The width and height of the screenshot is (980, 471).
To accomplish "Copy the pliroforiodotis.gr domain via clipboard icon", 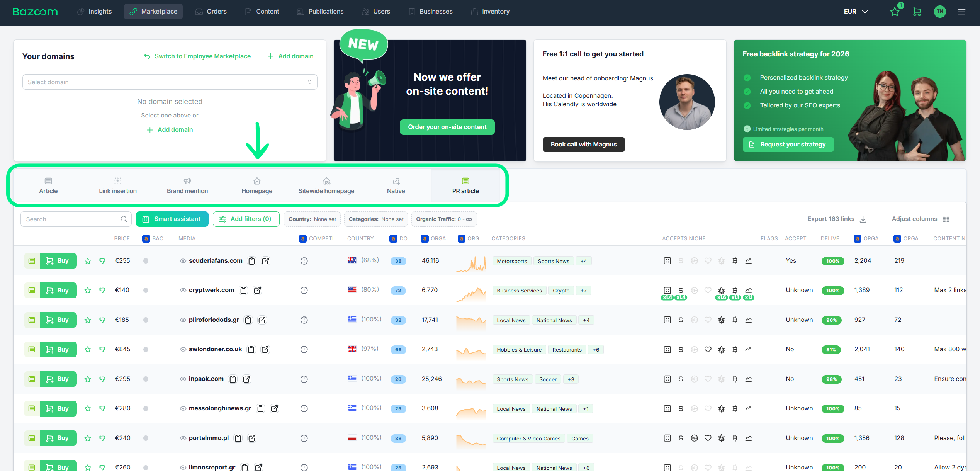I will [248, 320].
